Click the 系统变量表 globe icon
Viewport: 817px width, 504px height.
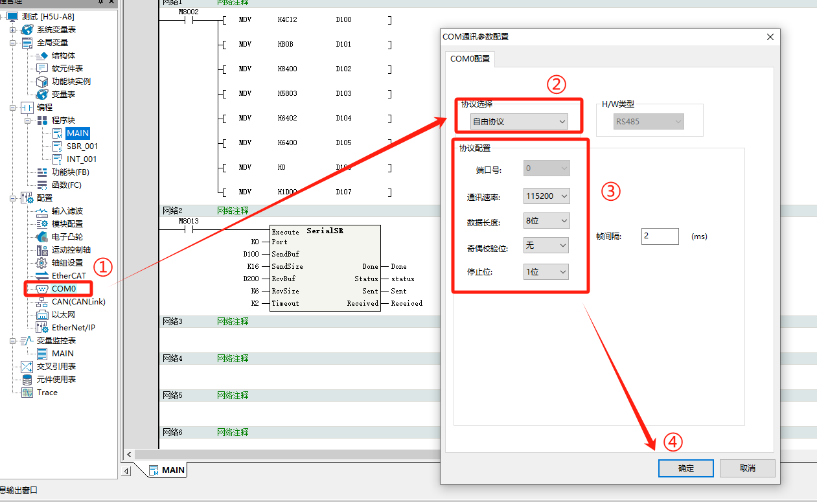tap(27, 30)
